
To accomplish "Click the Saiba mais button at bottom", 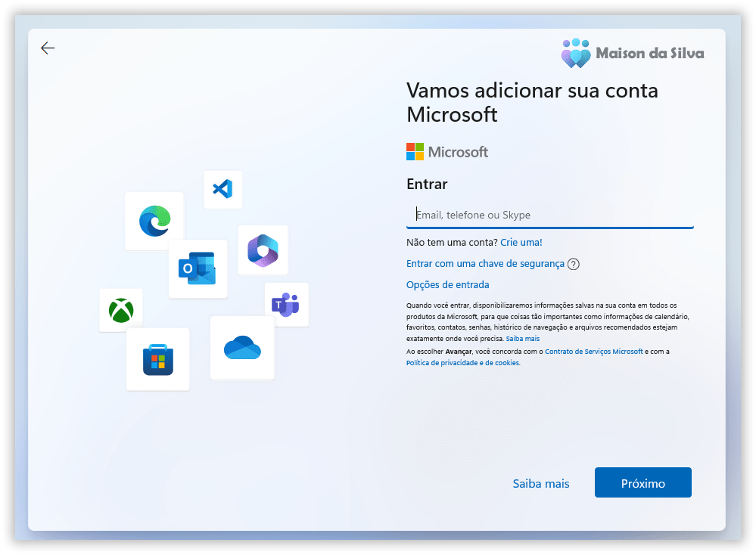I will [x=541, y=483].
